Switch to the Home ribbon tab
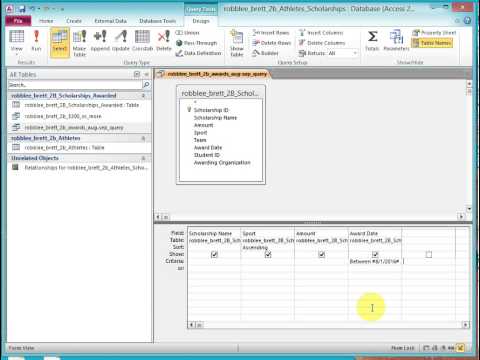Image resolution: width=480 pixels, height=360 pixels. click(x=46, y=21)
